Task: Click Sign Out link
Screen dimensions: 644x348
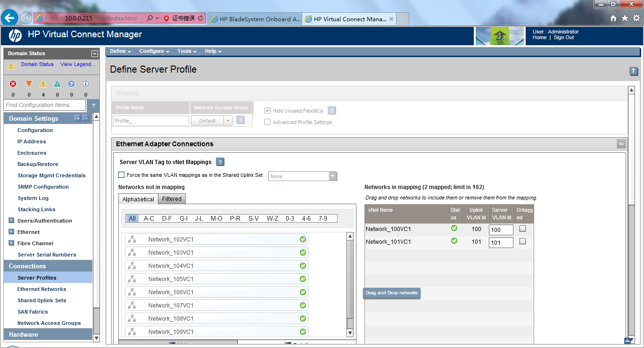Action: click(x=564, y=37)
